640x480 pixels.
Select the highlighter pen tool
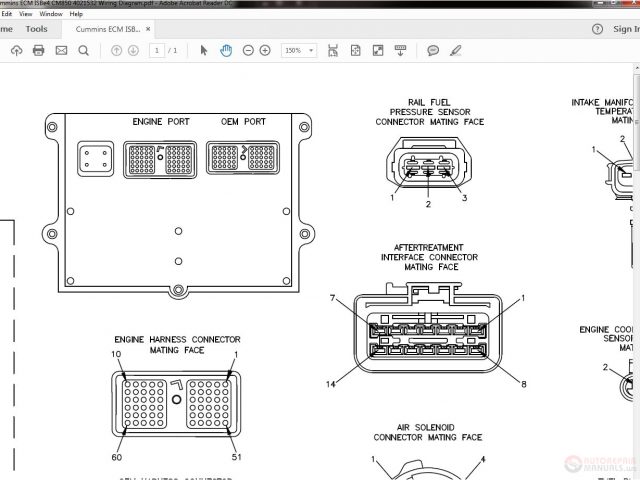pos(456,50)
